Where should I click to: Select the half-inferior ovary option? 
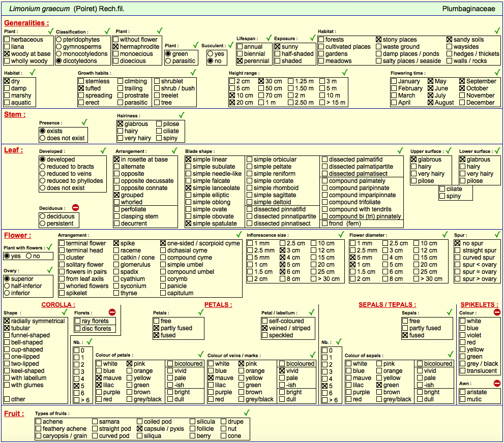click(7, 286)
